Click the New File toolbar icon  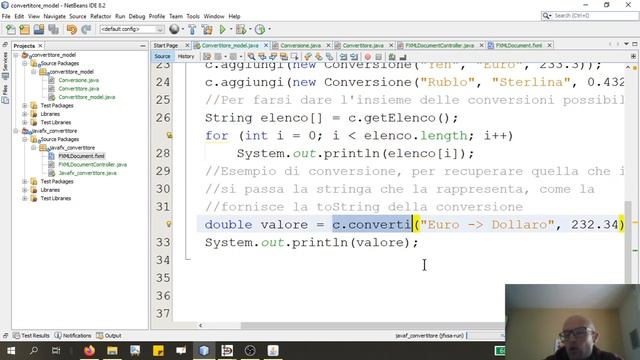[11, 29]
